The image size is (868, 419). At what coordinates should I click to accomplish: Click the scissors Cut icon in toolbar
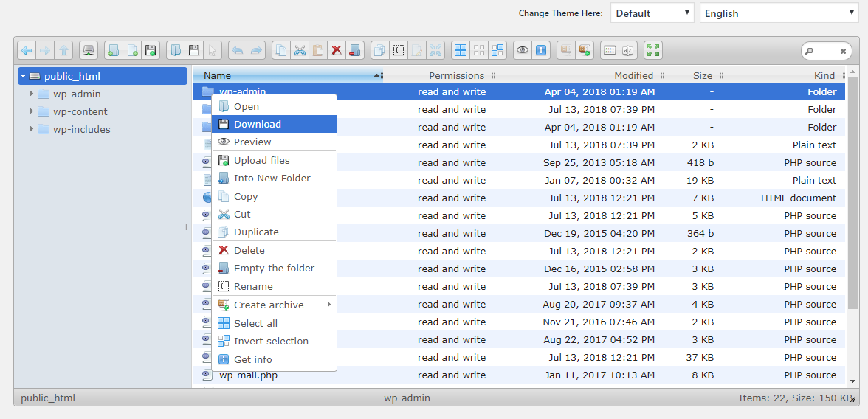tap(300, 50)
